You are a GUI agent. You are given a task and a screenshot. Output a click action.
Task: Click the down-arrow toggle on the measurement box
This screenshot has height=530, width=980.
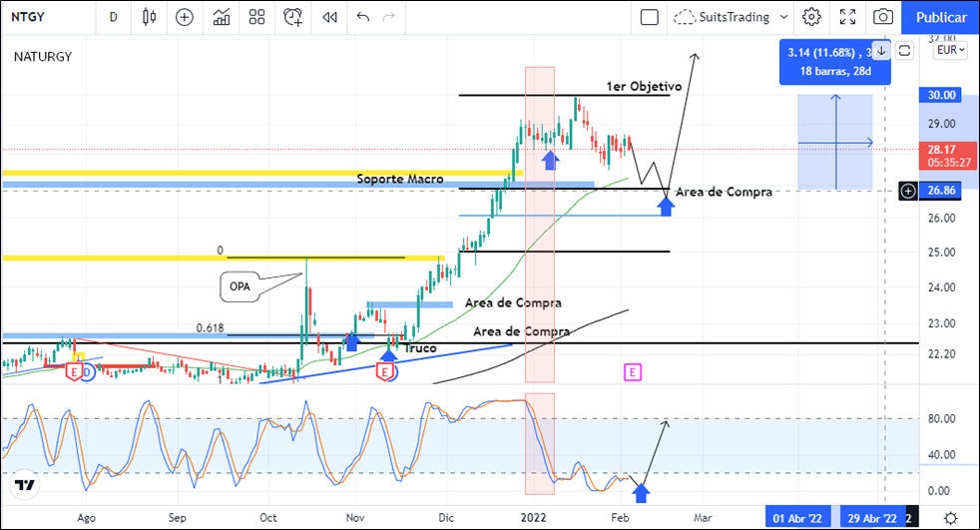881,51
